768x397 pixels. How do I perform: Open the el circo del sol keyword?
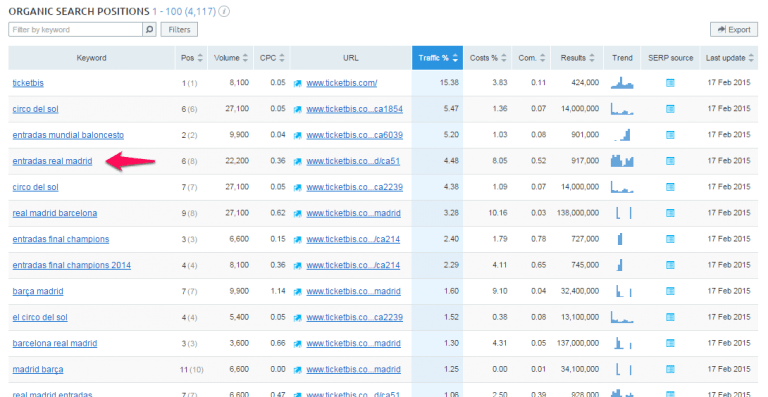(40, 317)
